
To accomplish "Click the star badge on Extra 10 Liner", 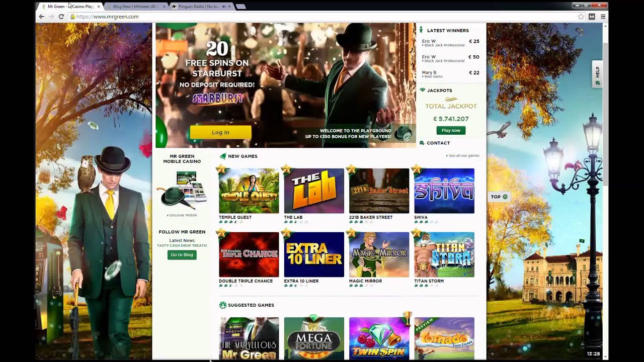I will point(286,233).
